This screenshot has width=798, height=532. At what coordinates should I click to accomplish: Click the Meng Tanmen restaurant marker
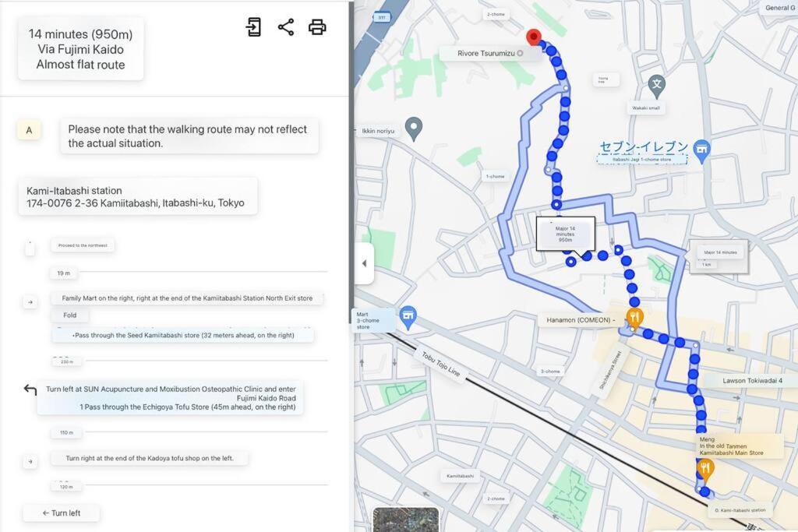click(706, 467)
